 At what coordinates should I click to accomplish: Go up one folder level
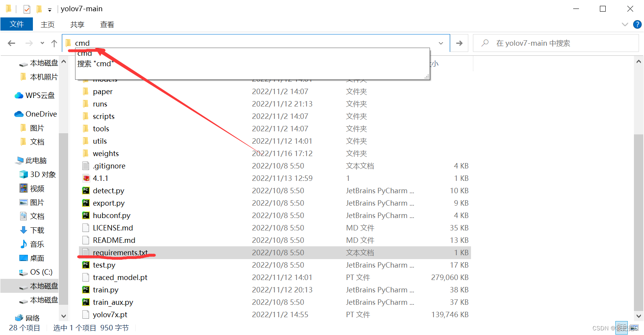[54, 43]
